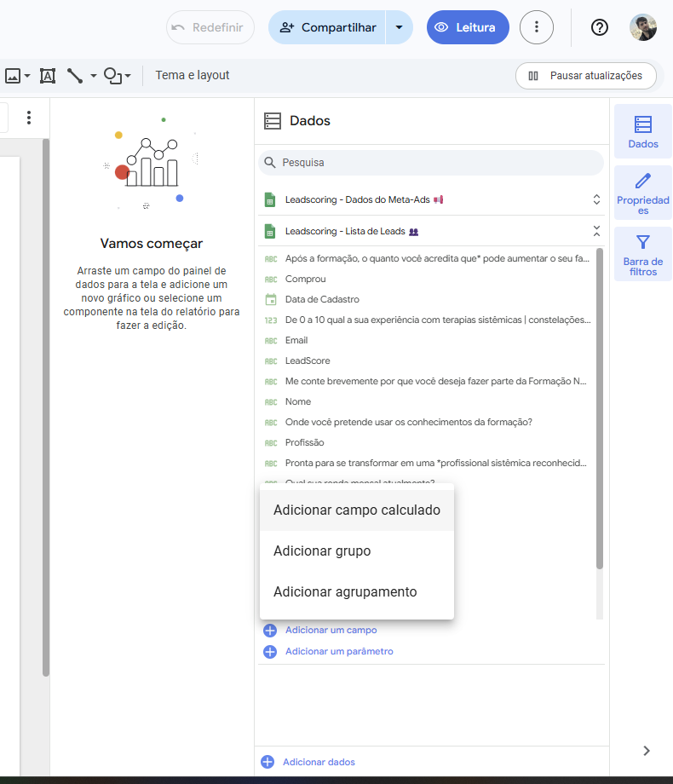This screenshot has width=673, height=784.
Task: Click the help question mark icon
Action: (600, 27)
